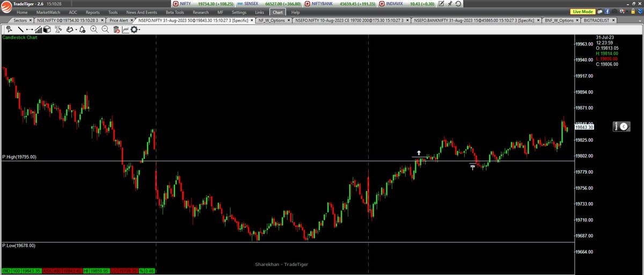The width and height of the screenshot is (644, 275).
Task: Select the pointer cursor tool
Action: [x=9, y=30]
